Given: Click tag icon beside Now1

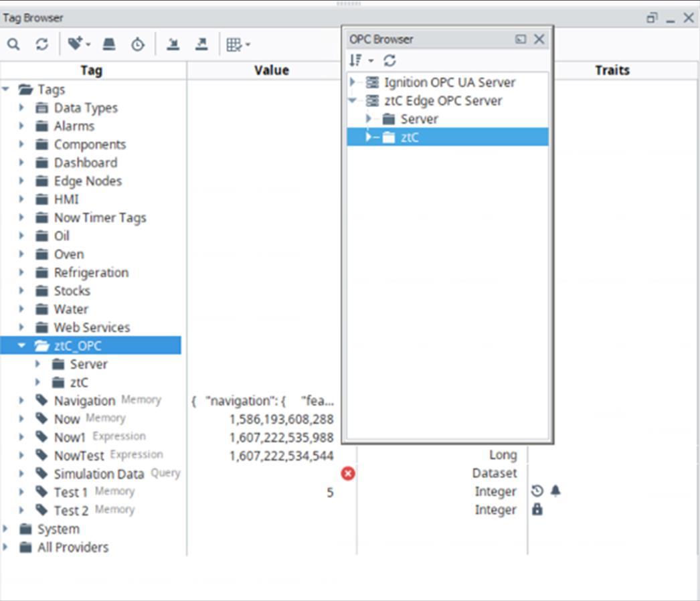Looking at the screenshot, I should [41, 436].
